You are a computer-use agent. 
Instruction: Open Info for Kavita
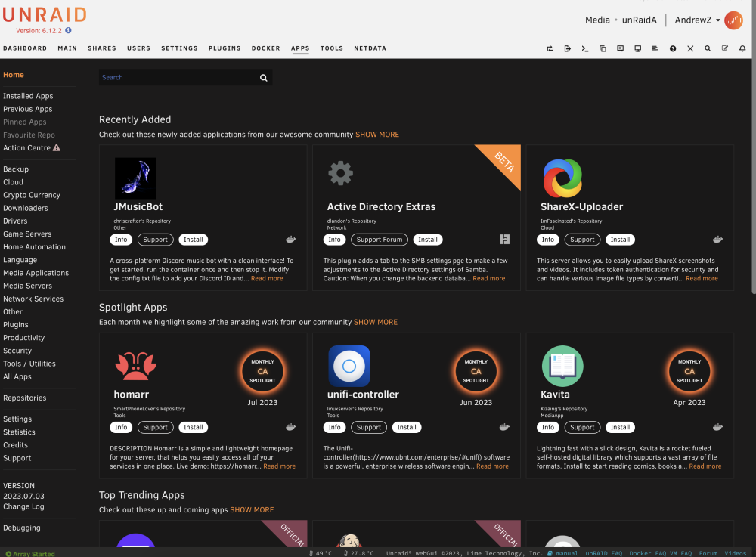(x=548, y=428)
